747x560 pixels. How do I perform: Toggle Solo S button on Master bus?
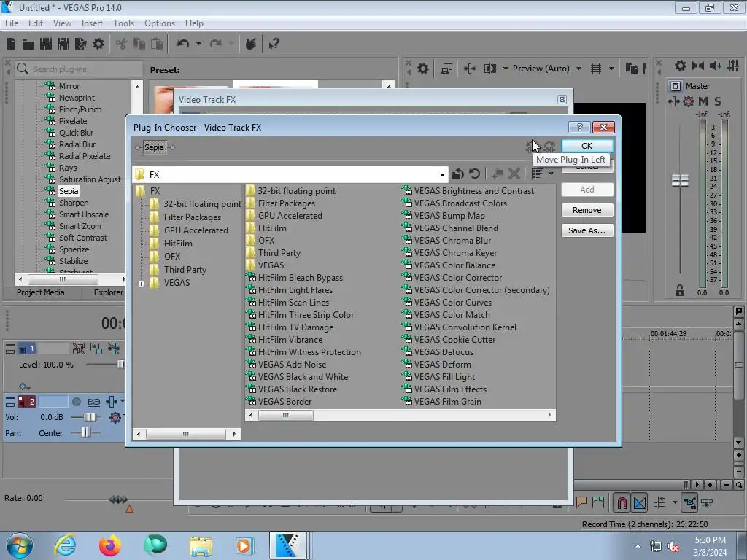click(x=718, y=101)
